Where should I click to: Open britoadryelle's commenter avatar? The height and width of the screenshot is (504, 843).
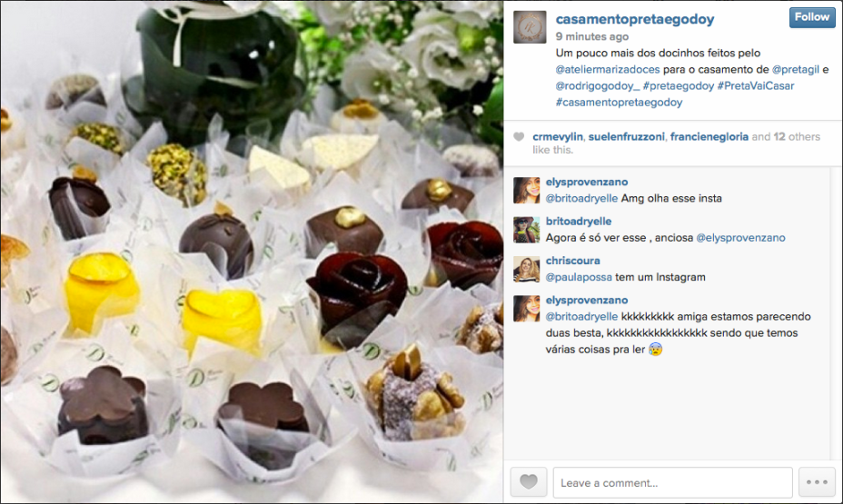tap(526, 230)
